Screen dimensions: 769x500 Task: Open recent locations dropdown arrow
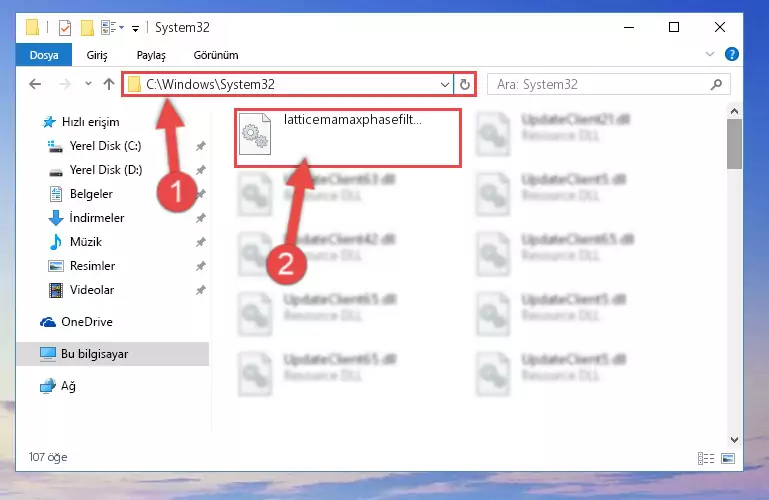click(88, 84)
